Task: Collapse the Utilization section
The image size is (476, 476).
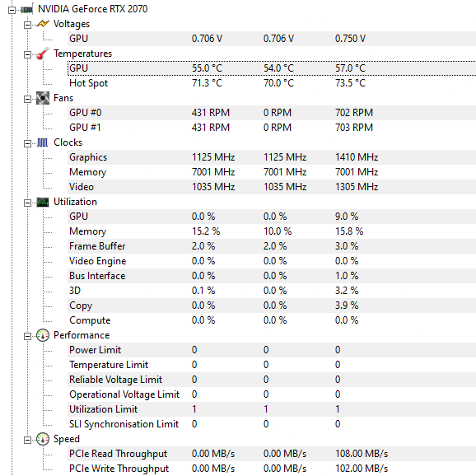Action: (27, 203)
